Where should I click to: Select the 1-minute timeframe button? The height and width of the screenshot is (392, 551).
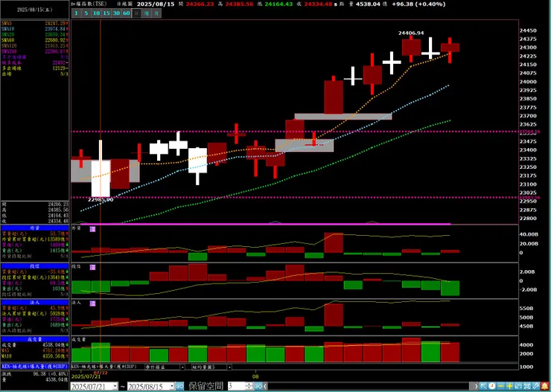pos(75,13)
